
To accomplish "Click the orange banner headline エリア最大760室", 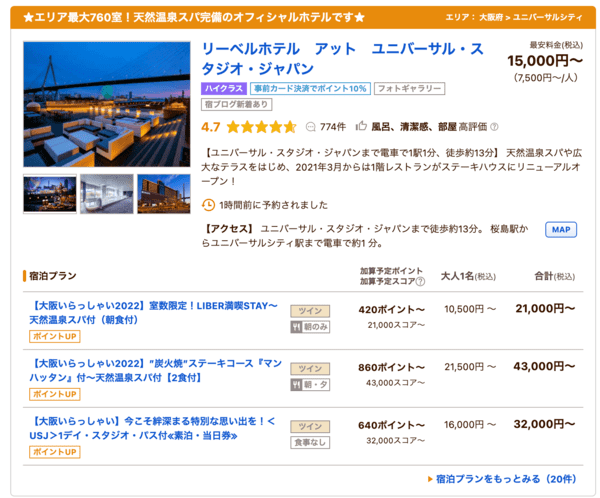I will (x=194, y=17).
